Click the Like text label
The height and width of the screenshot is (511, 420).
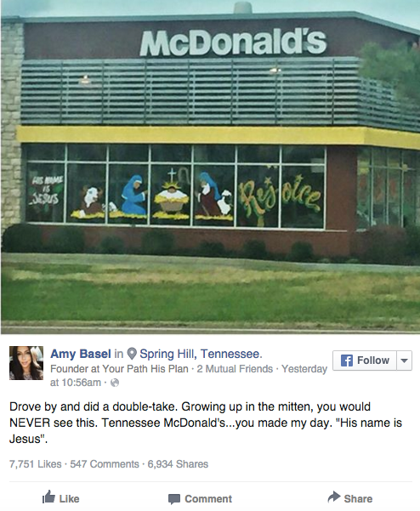click(x=70, y=498)
